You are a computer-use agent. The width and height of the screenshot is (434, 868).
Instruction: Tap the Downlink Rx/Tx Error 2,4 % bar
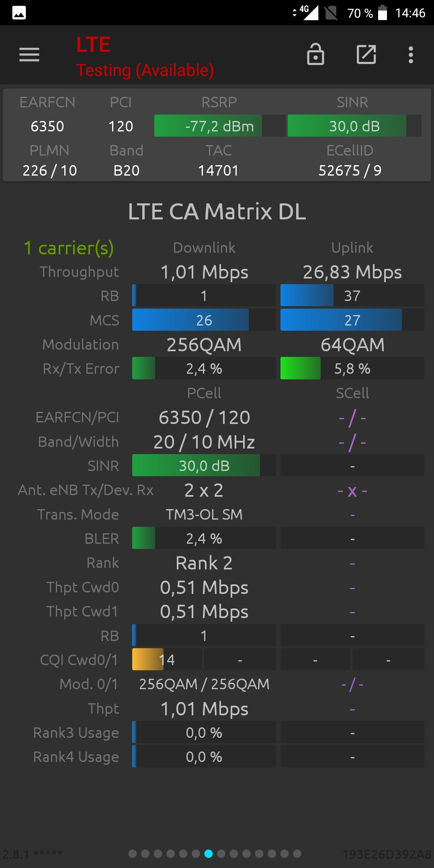[x=204, y=368]
